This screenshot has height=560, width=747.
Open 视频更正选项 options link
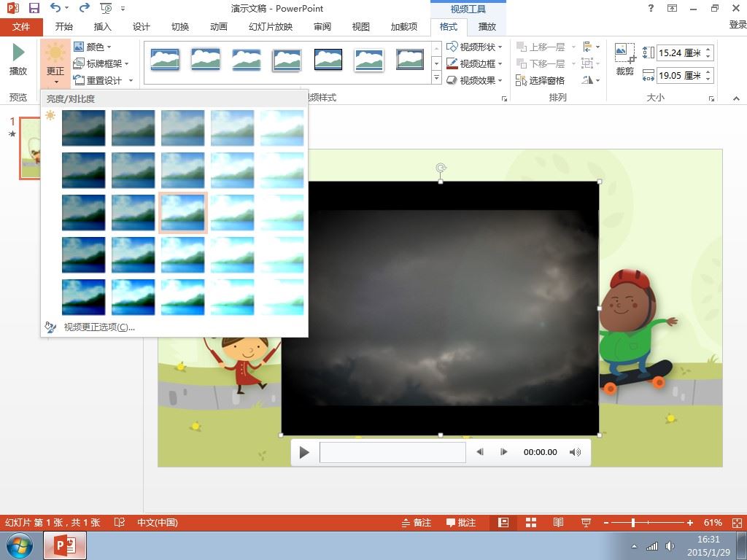[99, 327]
